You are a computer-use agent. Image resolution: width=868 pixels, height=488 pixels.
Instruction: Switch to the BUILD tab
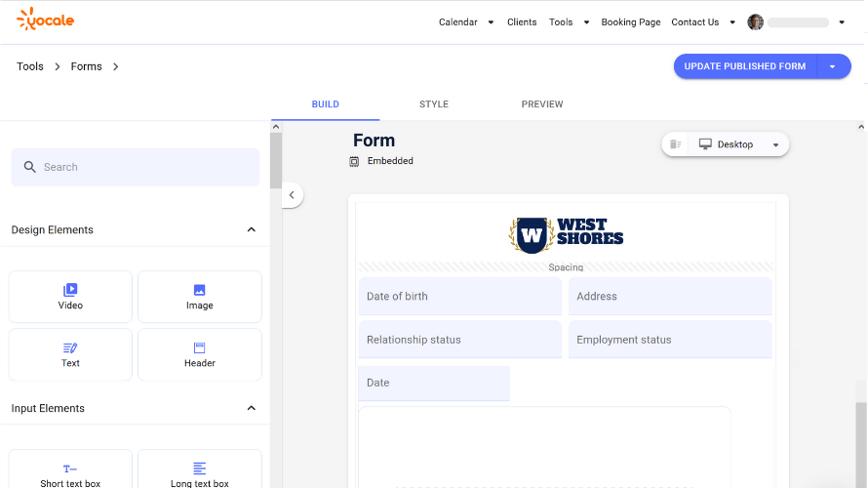[326, 104]
